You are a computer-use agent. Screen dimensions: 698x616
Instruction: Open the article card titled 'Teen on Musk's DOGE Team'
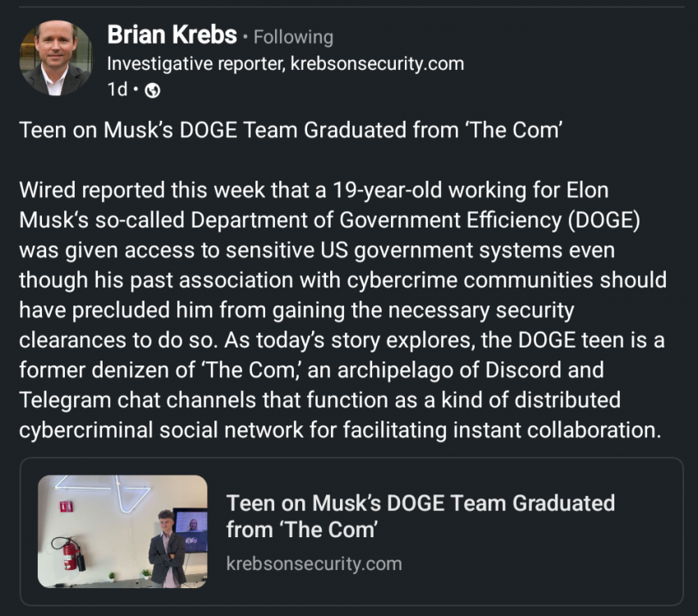(349, 530)
